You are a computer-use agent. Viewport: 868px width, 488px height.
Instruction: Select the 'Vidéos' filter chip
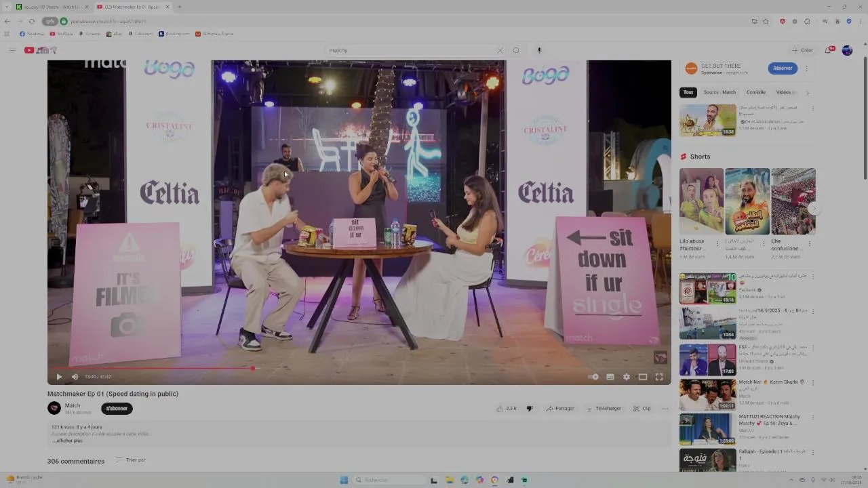[x=785, y=92]
